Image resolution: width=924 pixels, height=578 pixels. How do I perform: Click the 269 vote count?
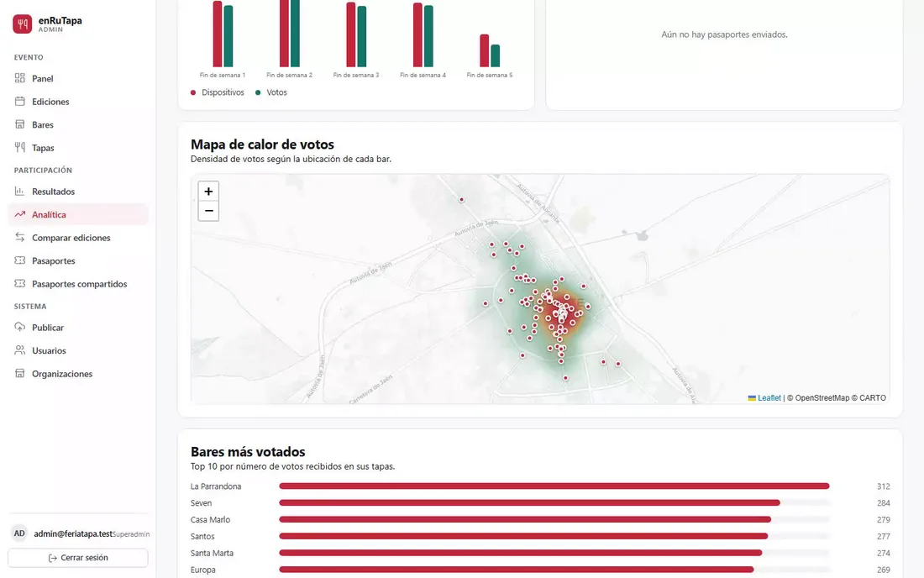[x=884, y=570]
